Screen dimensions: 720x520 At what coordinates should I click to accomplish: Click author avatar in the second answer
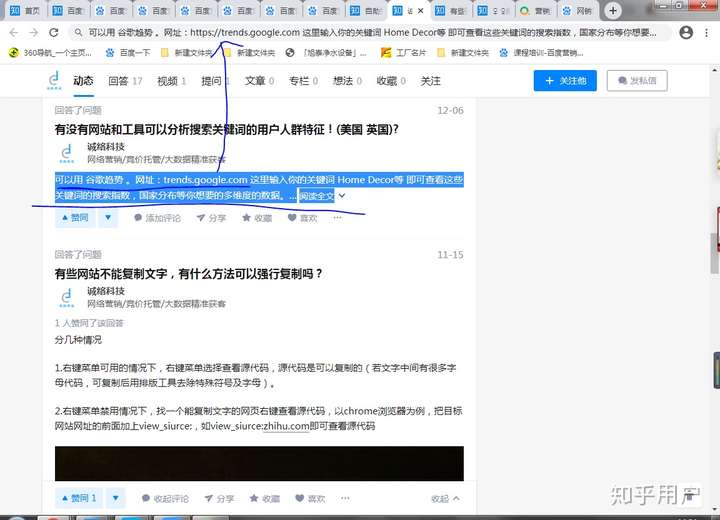tap(67, 298)
